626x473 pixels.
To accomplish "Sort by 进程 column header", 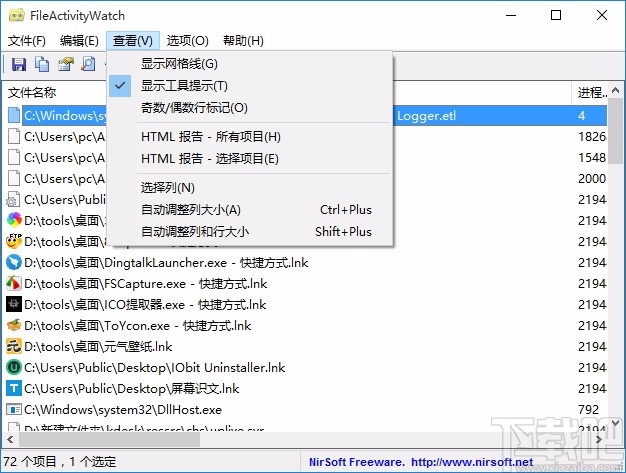I will [592, 93].
